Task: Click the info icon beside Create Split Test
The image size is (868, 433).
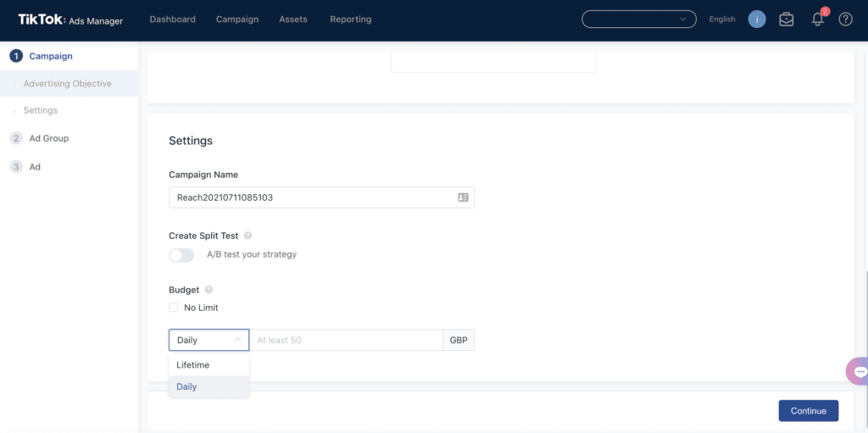Action: click(248, 236)
